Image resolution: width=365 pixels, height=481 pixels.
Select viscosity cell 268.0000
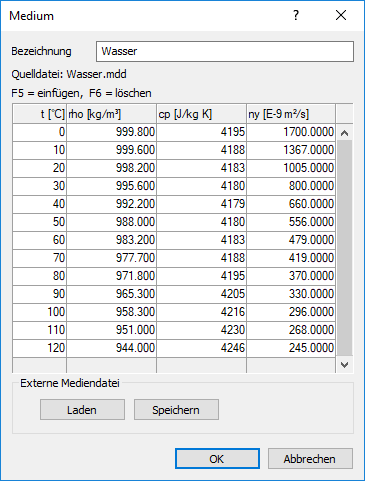click(291, 330)
